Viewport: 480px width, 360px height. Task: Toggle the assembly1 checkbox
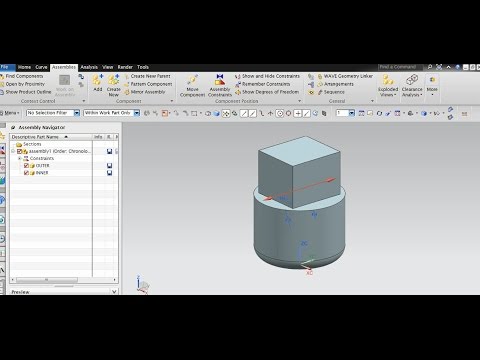coord(19,151)
